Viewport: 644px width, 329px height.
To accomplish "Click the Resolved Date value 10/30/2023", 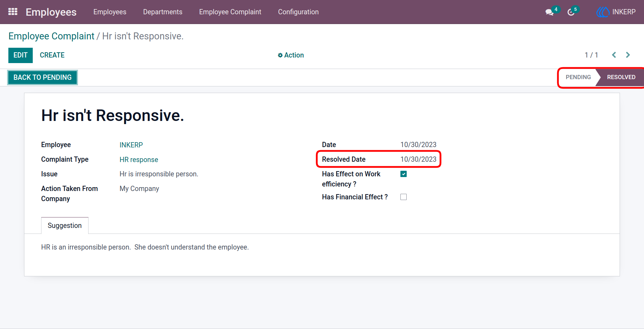I will point(418,159).
